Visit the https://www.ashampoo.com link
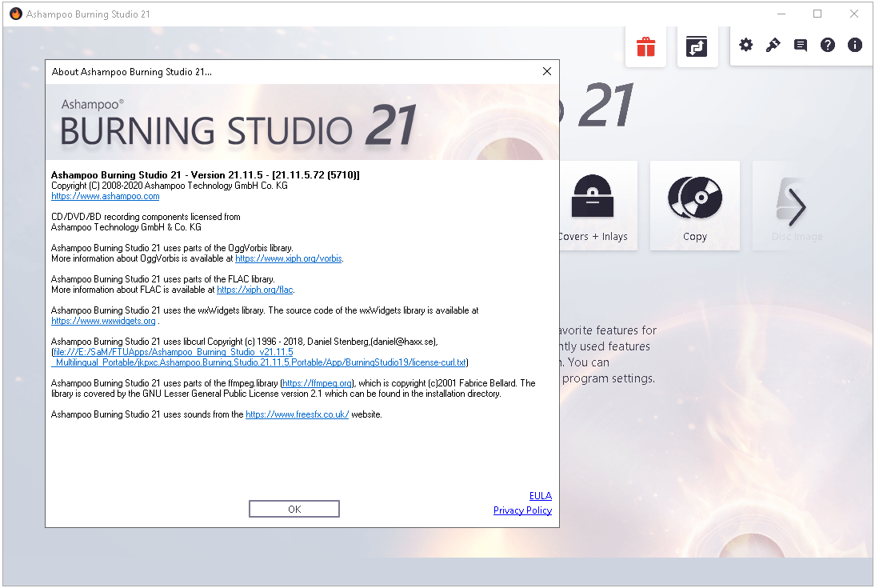875x588 pixels. pos(106,196)
